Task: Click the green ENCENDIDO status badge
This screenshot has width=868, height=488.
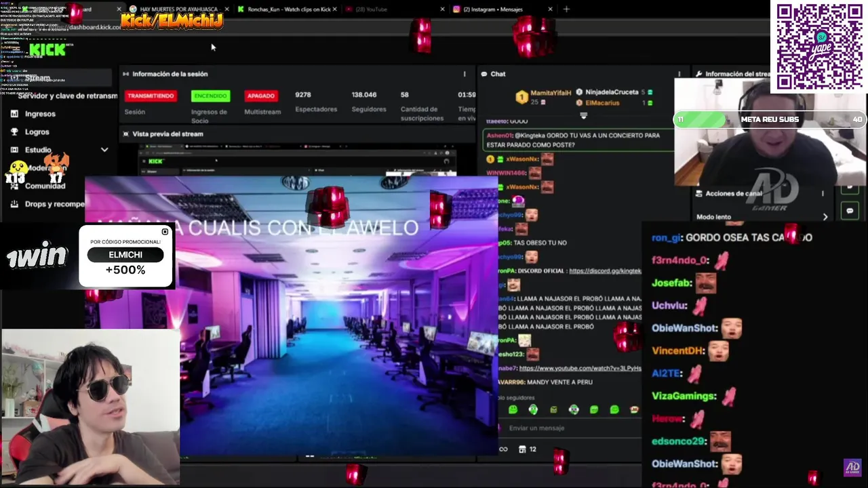Action: (x=210, y=96)
